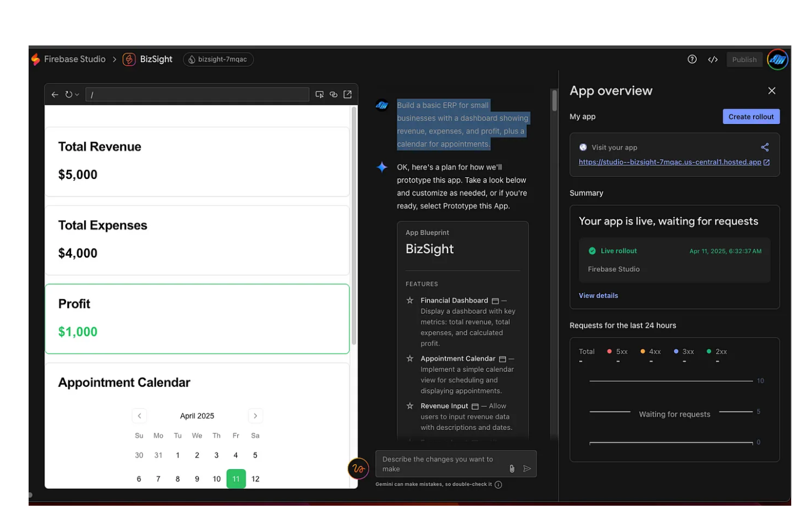Click the 5xx legend item

click(x=617, y=352)
